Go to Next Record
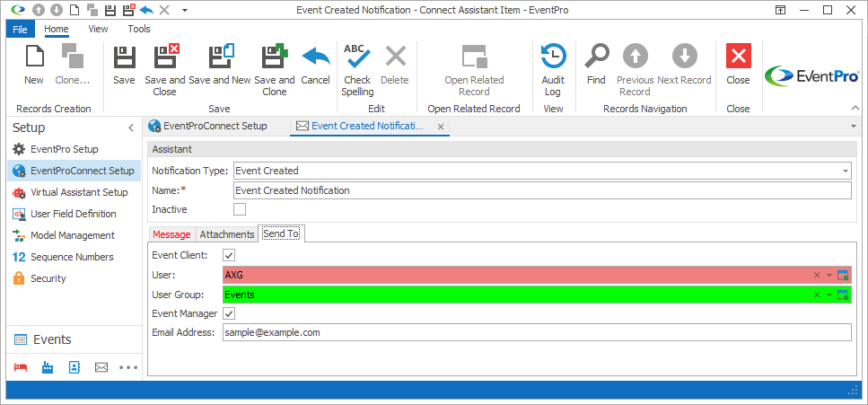This screenshot has width=868, height=405. [684, 65]
